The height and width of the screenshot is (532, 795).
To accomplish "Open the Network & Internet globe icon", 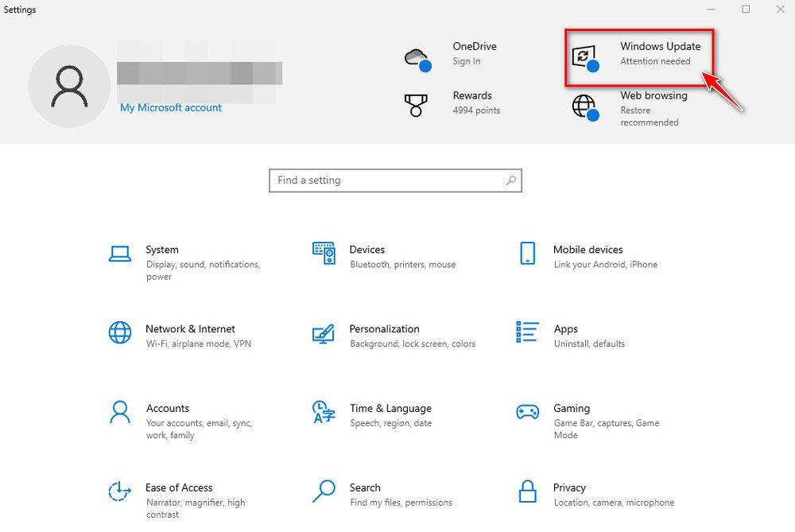I will [120, 332].
